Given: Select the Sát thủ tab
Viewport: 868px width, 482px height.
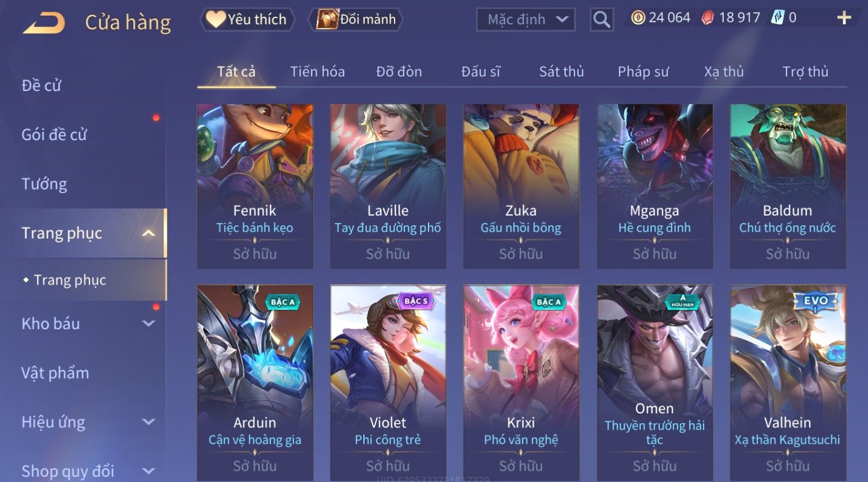Looking at the screenshot, I should click(561, 71).
